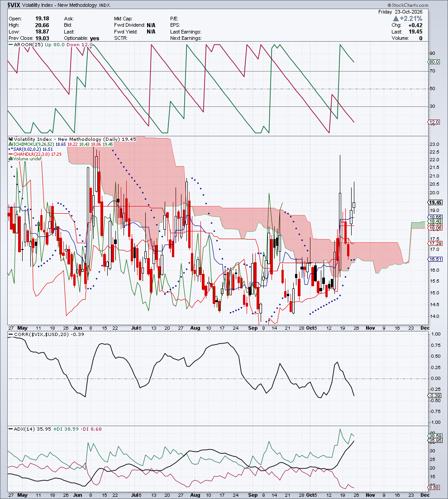This screenshot has height=499, width=448.
Task: Click the Aroon 'Up 80.0' legend text
Action: click(x=55, y=44)
